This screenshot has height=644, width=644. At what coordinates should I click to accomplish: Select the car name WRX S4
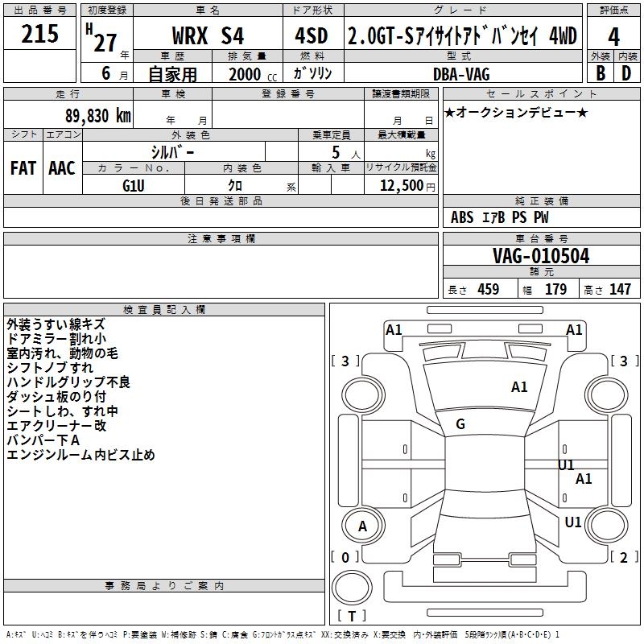pyautogui.click(x=208, y=35)
